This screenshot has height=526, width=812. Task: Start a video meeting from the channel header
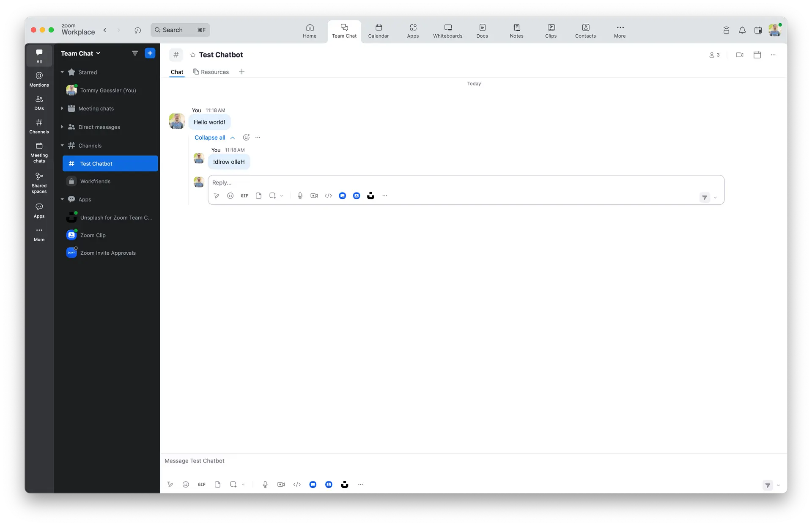(739, 55)
